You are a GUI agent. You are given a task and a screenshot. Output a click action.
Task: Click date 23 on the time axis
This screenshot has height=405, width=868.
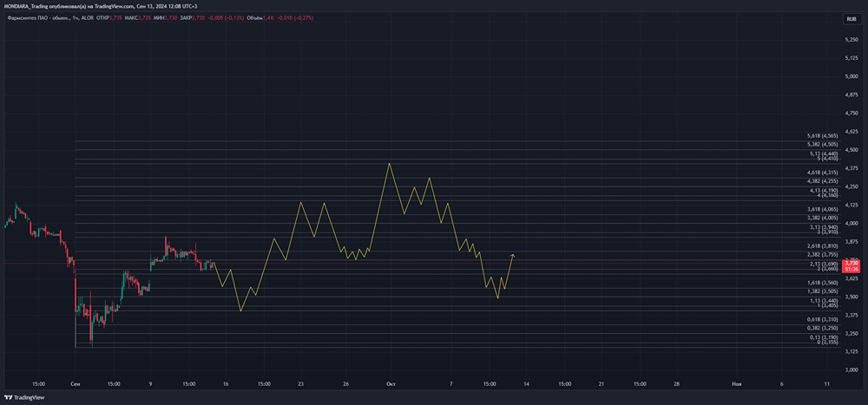[300, 383]
